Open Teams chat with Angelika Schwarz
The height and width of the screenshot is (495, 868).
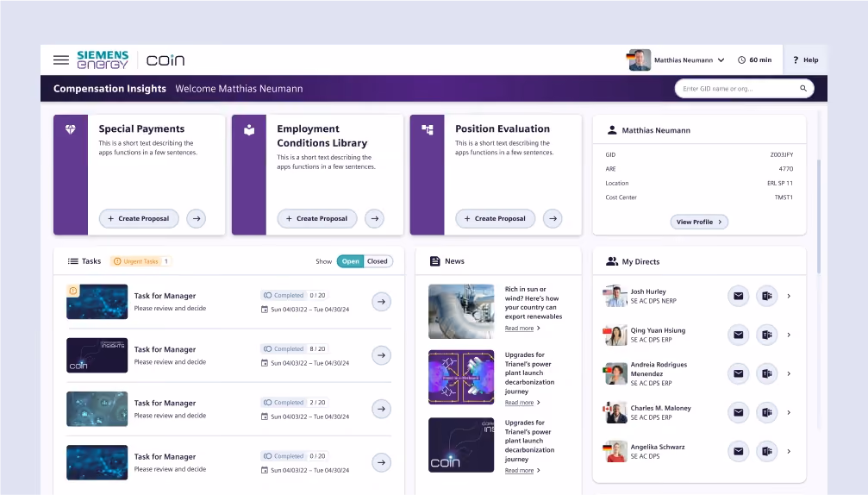[766, 451]
